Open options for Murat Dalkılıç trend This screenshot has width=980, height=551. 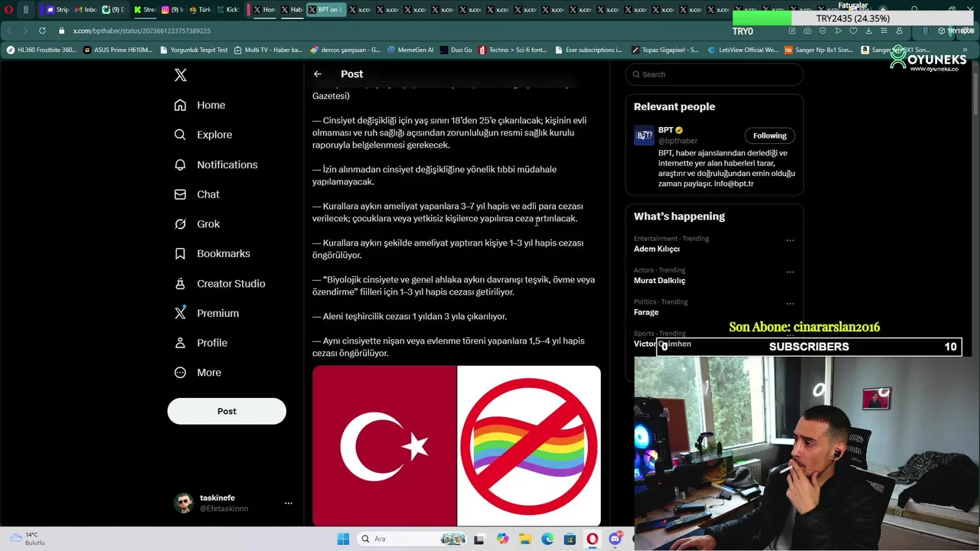coord(790,272)
